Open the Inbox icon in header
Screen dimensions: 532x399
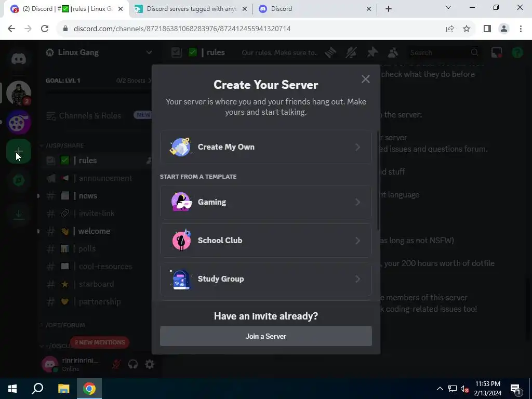[496, 52]
